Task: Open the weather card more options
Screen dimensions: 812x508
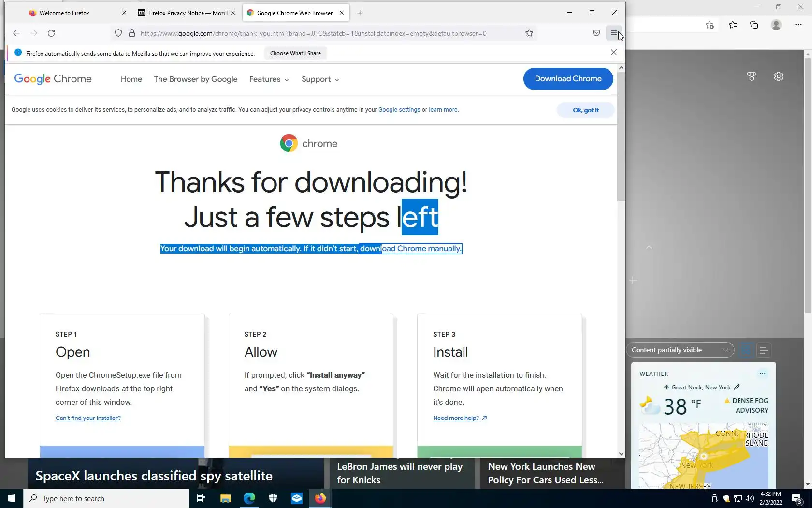Action: coord(762,373)
